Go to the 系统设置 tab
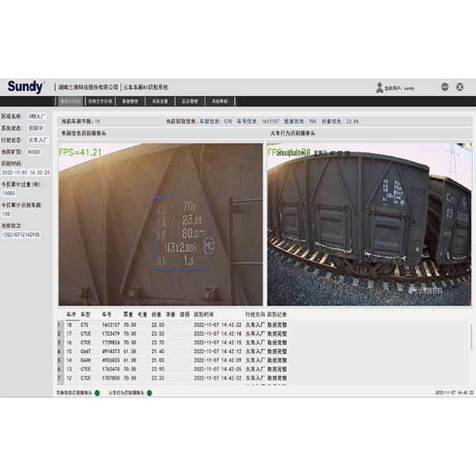 161,102
